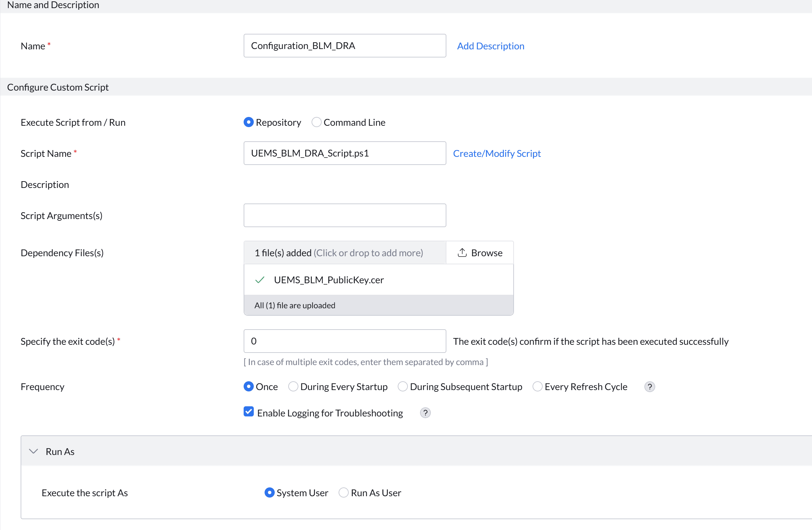The height and width of the screenshot is (530, 812).
Task: Select the UEMS_BLM_PublicKey.cer file entry
Action: (328, 280)
